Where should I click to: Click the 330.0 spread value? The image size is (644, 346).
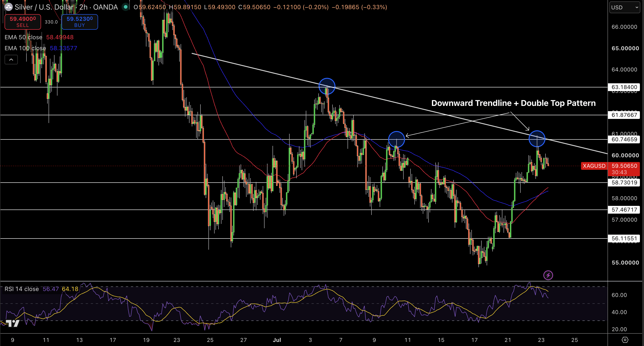[51, 22]
